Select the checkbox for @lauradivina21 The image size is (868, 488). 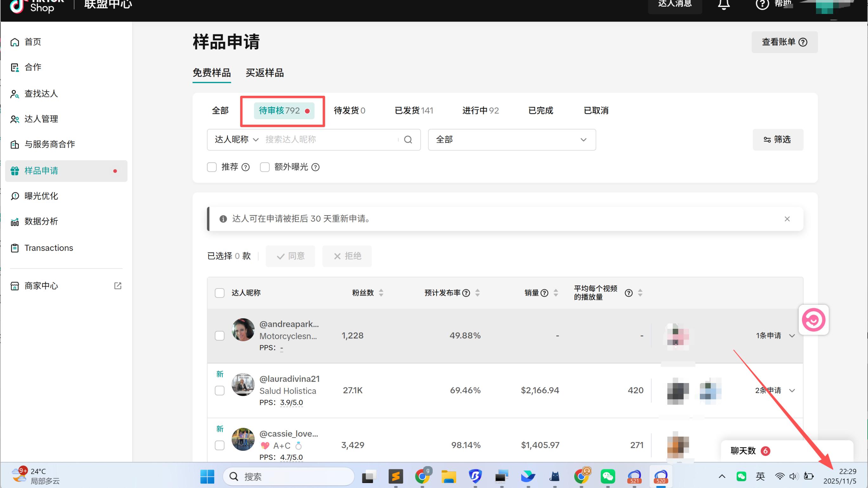coord(219,390)
